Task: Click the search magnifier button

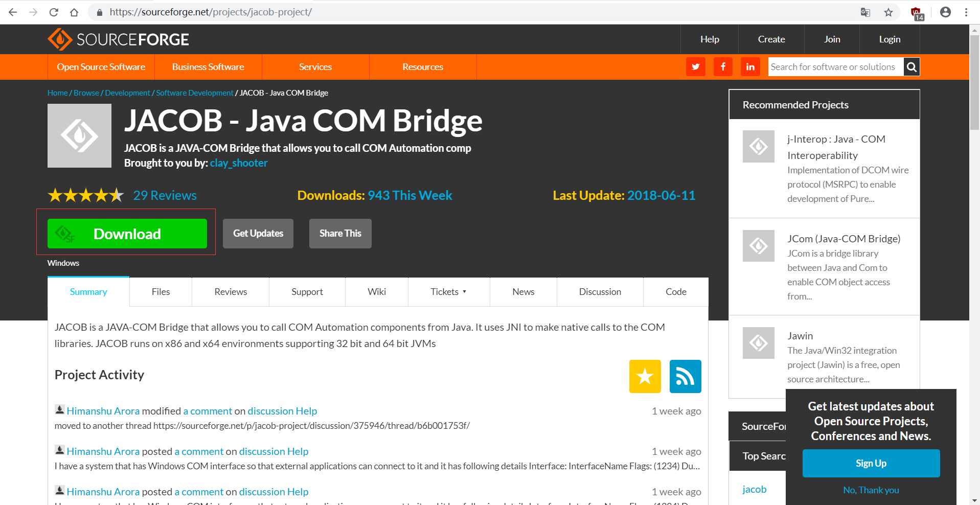Action: coord(911,67)
